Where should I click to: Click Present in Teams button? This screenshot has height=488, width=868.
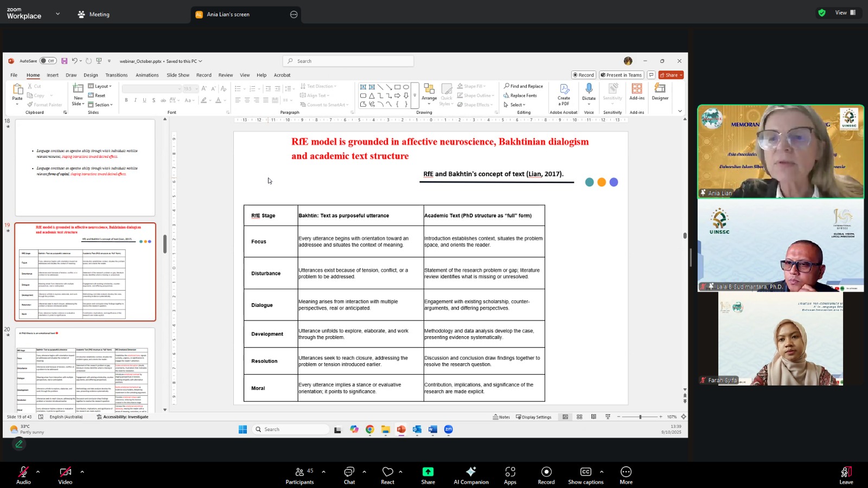[x=621, y=75]
